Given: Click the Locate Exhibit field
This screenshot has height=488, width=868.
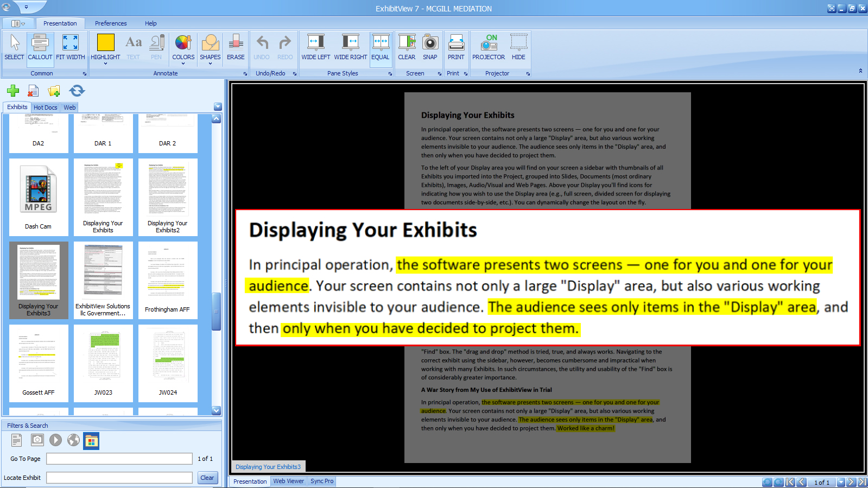Looking at the screenshot, I should tap(119, 478).
